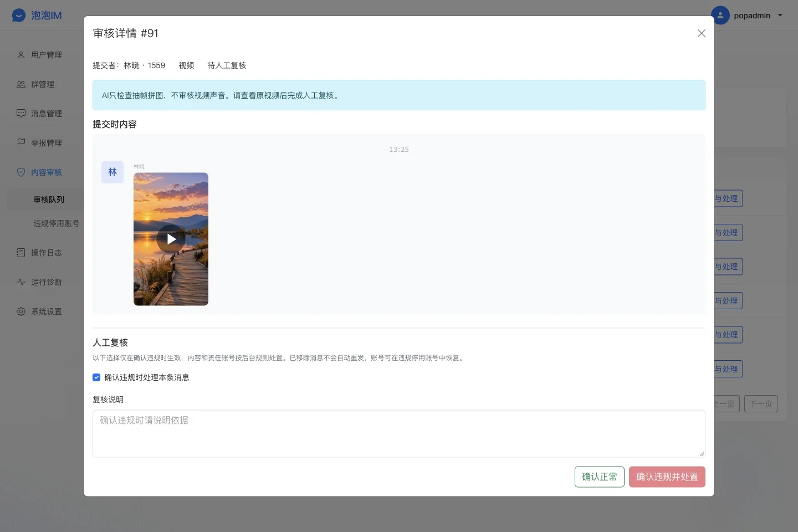Click the 群管理 group icon
Viewport: 798px width, 532px height.
[21, 84]
